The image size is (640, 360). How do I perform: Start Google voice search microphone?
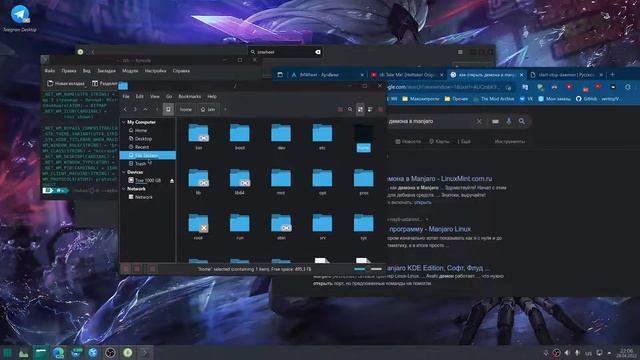[x=509, y=121]
